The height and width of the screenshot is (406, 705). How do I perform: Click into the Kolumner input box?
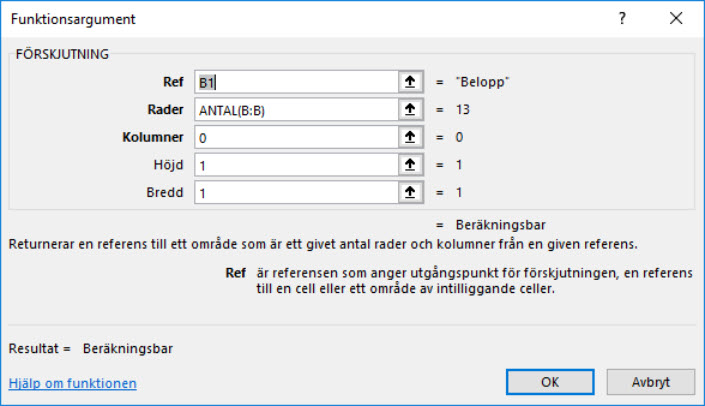pyautogui.click(x=295, y=136)
